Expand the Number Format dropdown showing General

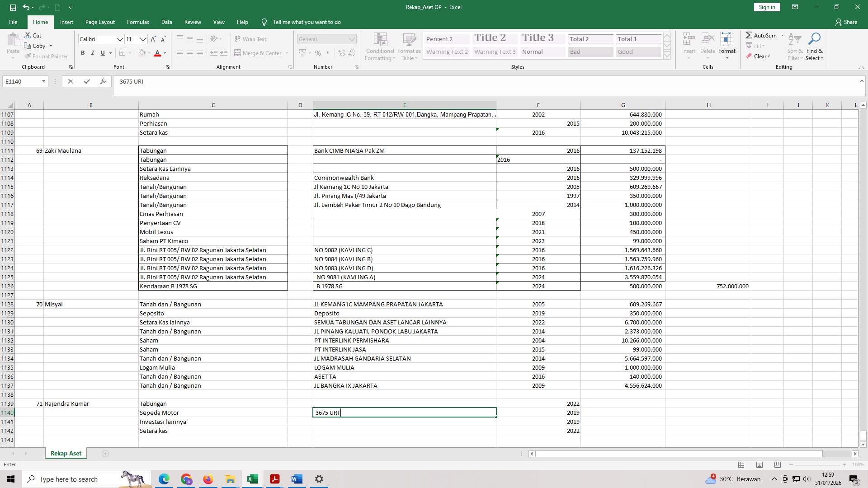[x=352, y=39]
